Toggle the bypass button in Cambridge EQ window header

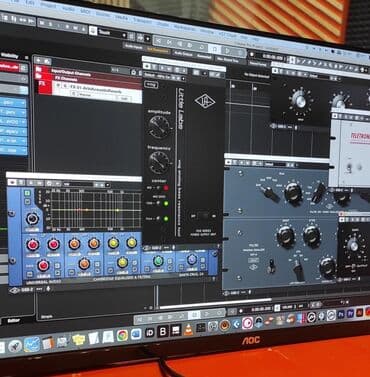tap(12, 182)
